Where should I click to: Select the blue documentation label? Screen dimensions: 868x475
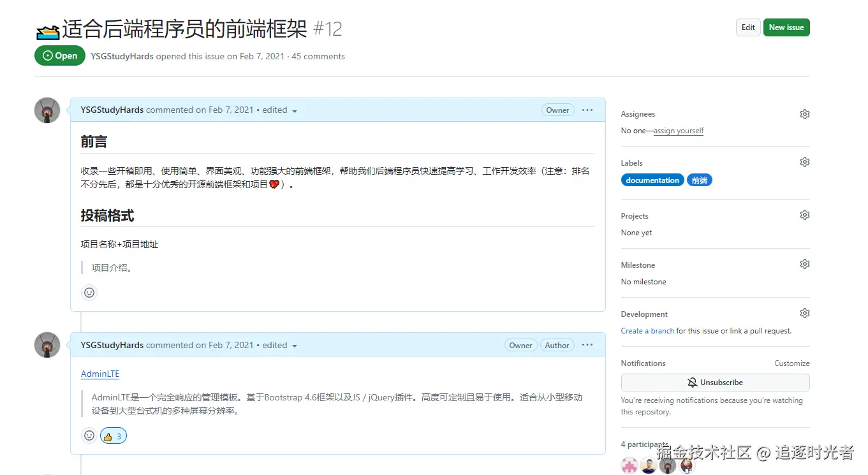pyautogui.click(x=652, y=180)
